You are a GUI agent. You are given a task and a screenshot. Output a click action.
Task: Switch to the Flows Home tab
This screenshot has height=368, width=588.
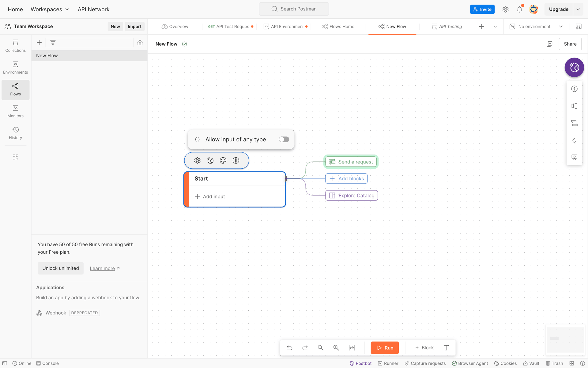tap(338, 27)
